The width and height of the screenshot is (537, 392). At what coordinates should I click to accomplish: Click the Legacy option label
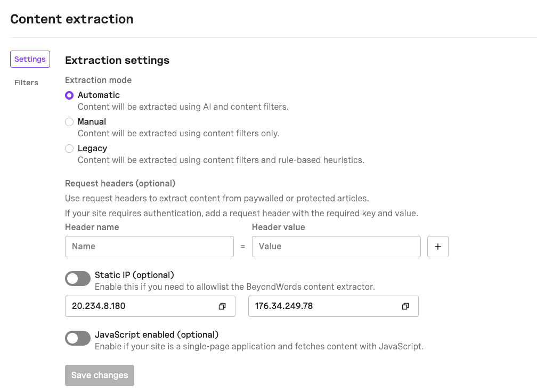coord(92,148)
